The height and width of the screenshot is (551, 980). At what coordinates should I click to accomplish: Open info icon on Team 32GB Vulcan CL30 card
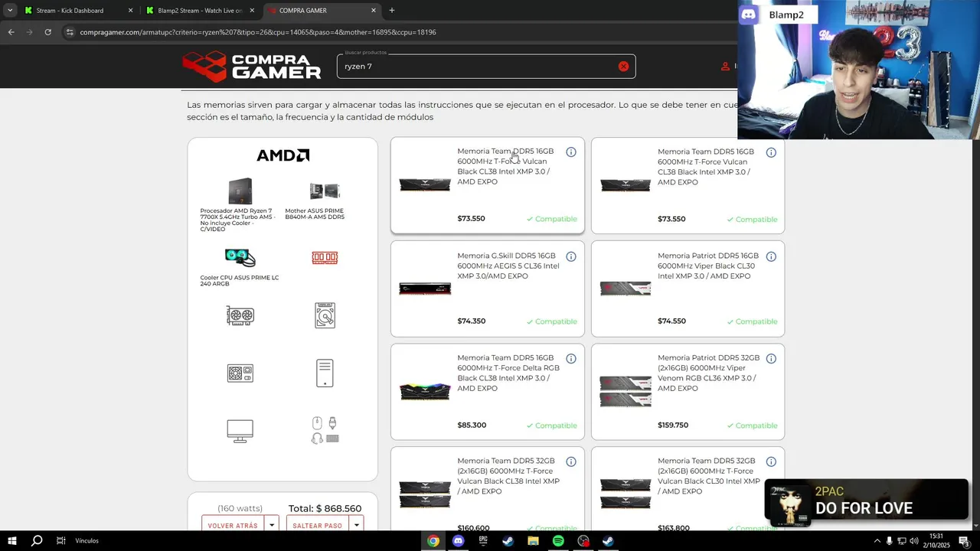[x=771, y=462]
